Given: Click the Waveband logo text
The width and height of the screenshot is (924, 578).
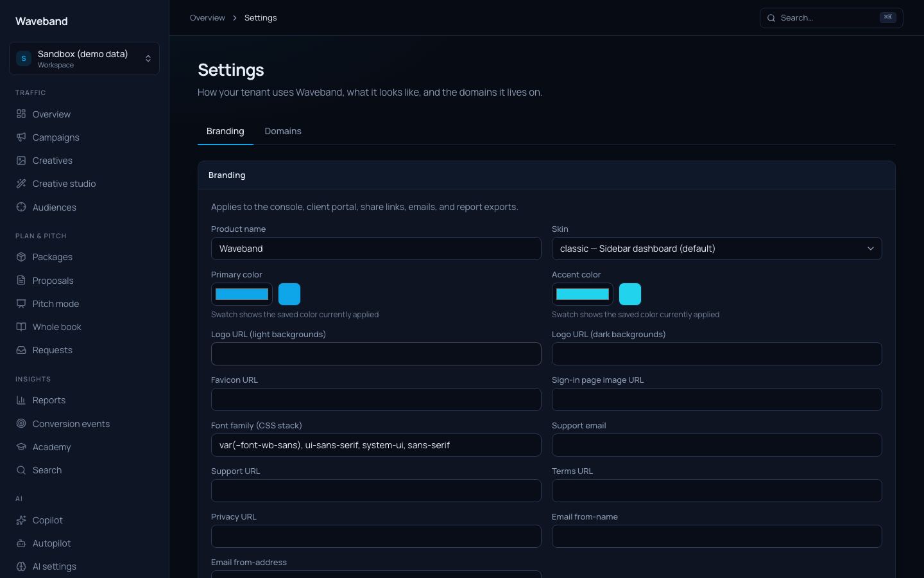Looking at the screenshot, I should click(42, 21).
